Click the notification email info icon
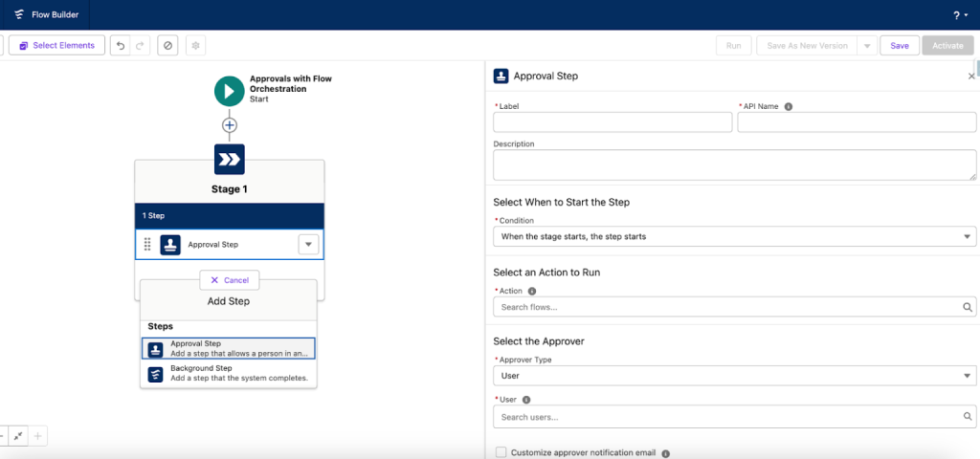The height and width of the screenshot is (459, 980). (666, 454)
